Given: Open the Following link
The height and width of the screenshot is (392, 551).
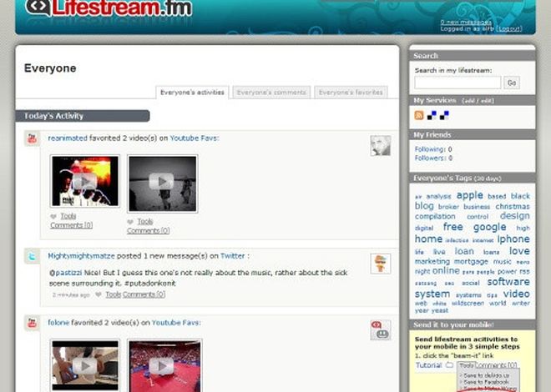Looking at the screenshot, I should (429, 149).
